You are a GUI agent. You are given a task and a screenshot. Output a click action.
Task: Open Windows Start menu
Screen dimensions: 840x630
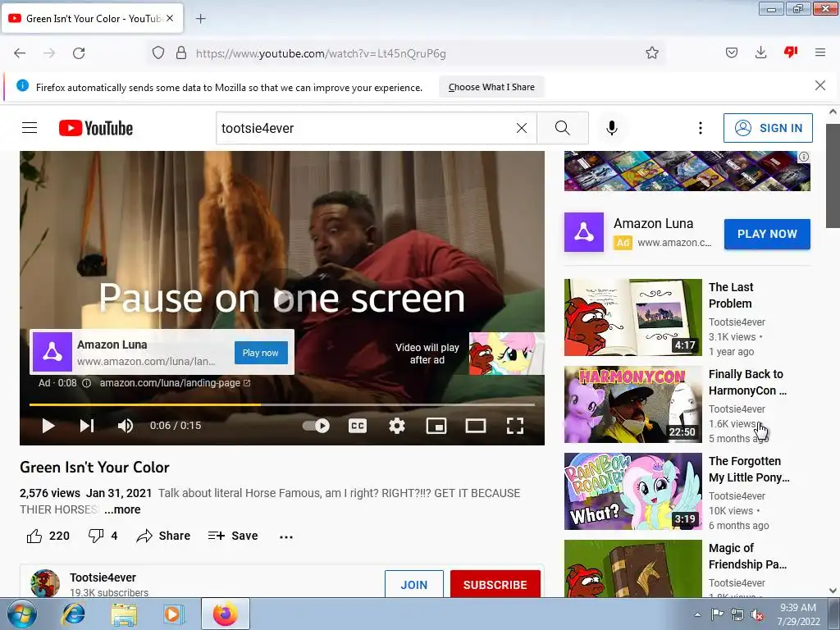point(21,614)
